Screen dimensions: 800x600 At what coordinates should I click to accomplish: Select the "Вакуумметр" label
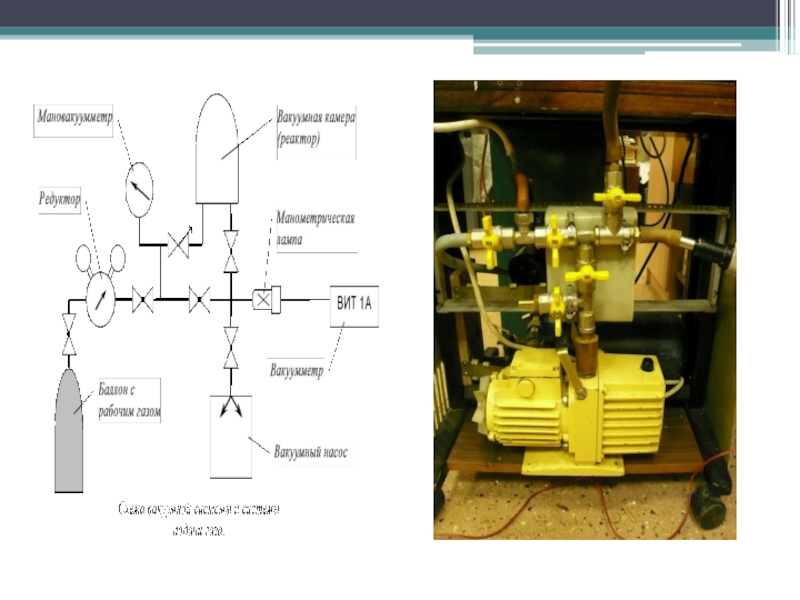pyautogui.click(x=296, y=370)
